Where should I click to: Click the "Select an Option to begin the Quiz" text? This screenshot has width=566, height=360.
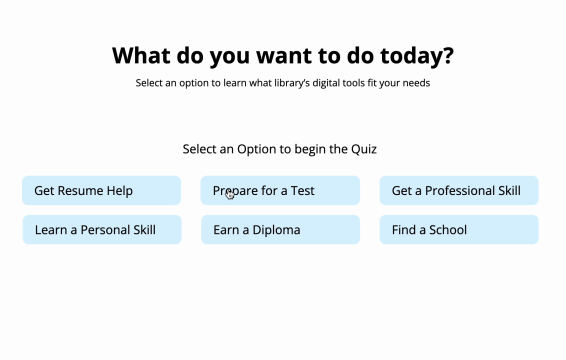[280, 149]
